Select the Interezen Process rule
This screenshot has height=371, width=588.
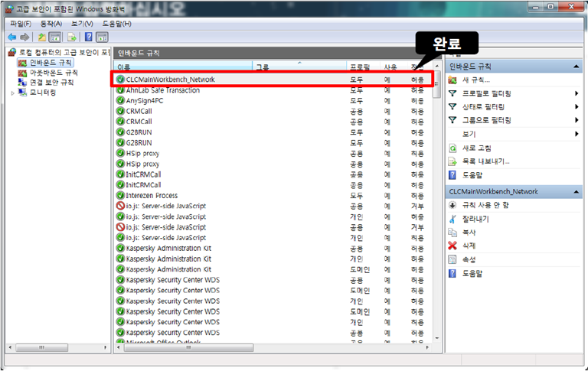coord(152,196)
